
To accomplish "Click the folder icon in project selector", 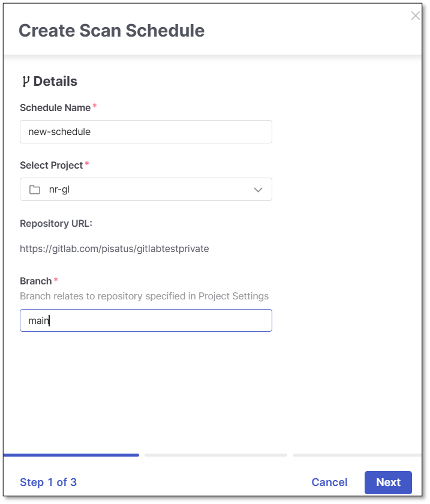I will (35, 190).
